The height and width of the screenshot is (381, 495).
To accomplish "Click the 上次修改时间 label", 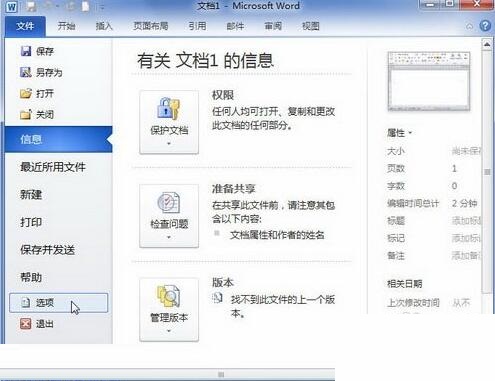I will (x=413, y=303).
